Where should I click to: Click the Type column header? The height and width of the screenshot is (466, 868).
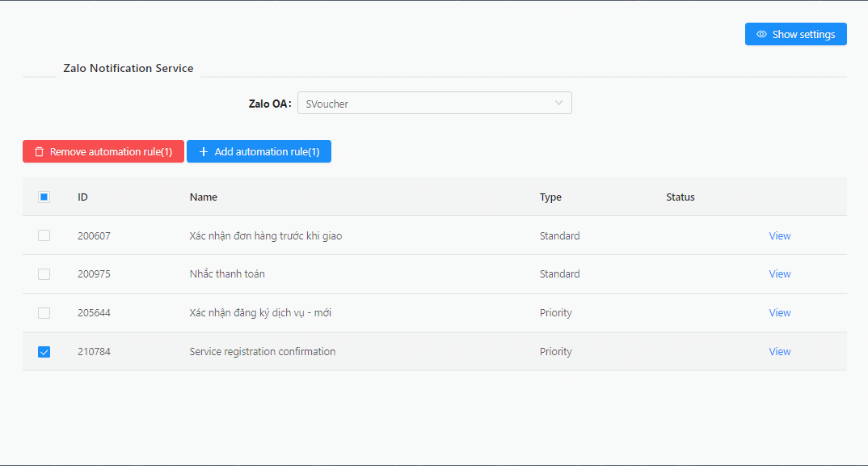click(550, 197)
